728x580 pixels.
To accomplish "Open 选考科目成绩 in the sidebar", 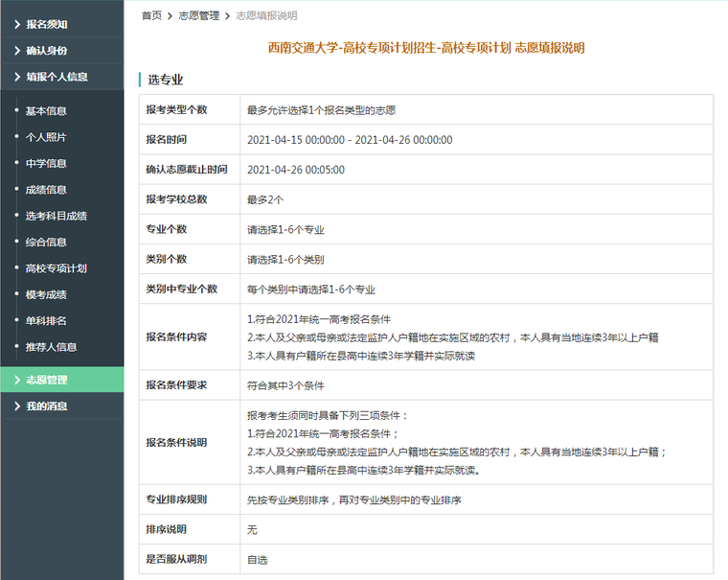I will pyautogui.click(x=57, y=216).
